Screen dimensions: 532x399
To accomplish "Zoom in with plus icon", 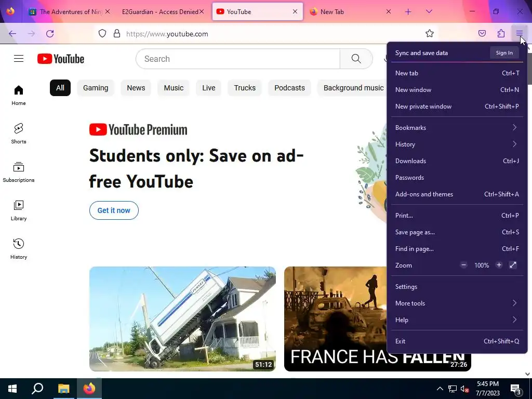I will pyautogui.click(x=499, y=265).
